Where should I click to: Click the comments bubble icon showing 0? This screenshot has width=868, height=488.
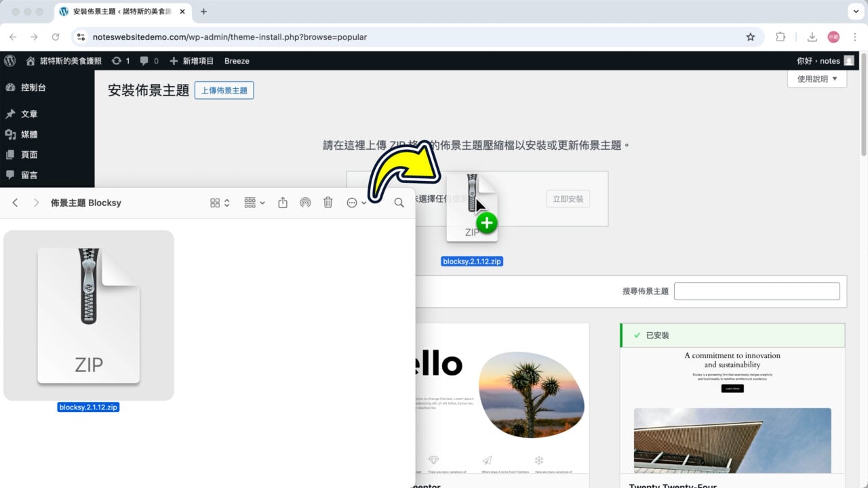coord(144,60)
